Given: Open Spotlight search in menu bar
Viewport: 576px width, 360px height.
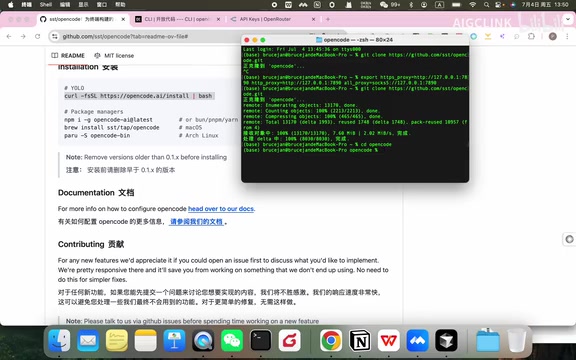Looking at the screenshot, I should click(x=486, y=5).
